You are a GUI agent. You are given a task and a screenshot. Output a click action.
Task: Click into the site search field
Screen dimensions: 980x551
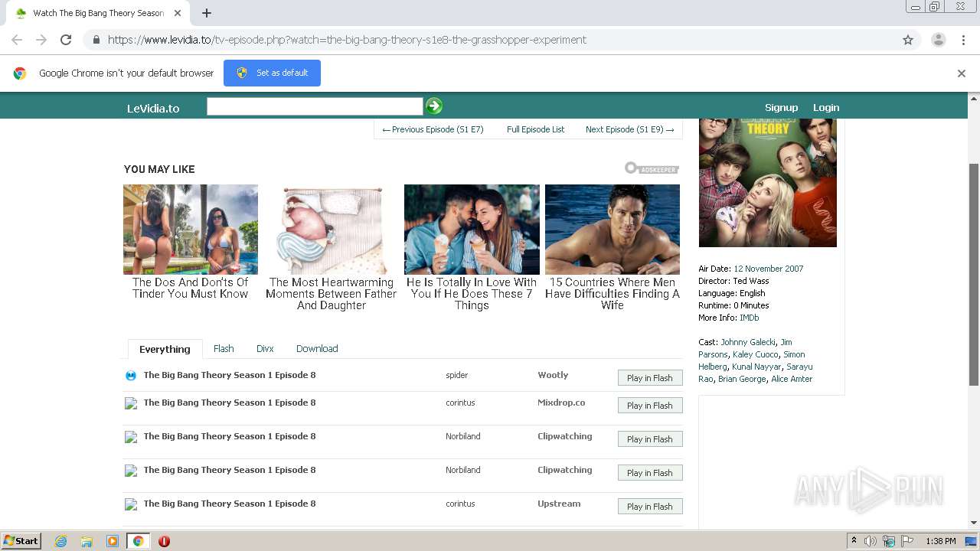[x=315, y=106]
